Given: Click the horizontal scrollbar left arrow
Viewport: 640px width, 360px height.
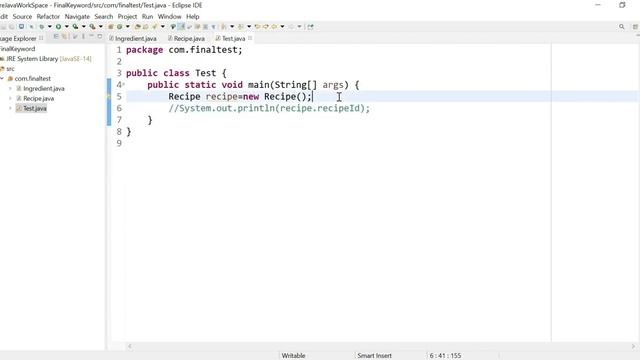Looking at the screenshot, I should tap(130, 347).
